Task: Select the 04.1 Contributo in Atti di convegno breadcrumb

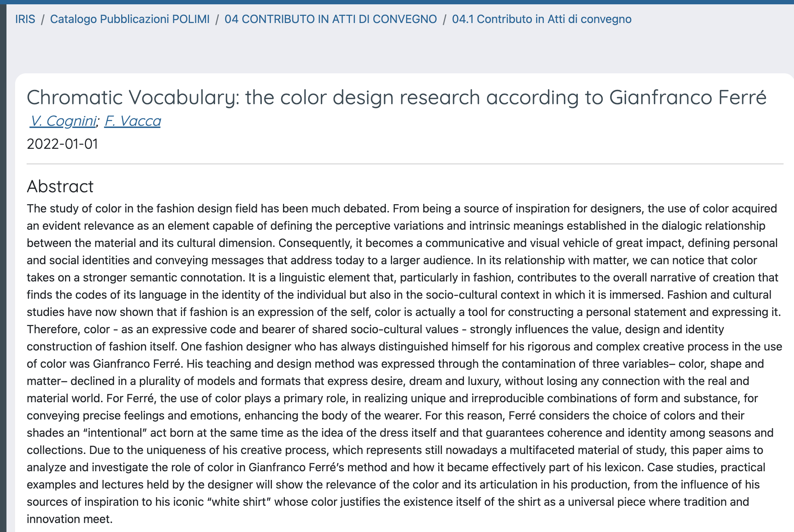Action: tap(542, 19)
